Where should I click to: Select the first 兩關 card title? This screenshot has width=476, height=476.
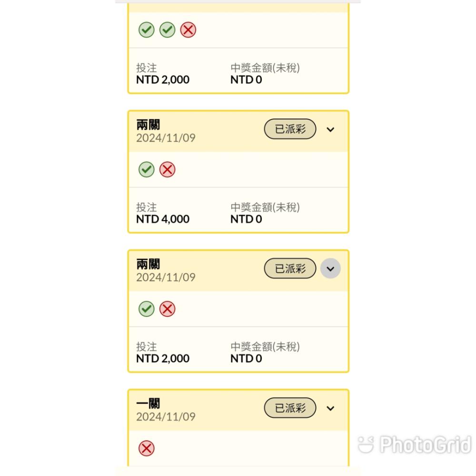pyautogui.click(x=148, y=125)
